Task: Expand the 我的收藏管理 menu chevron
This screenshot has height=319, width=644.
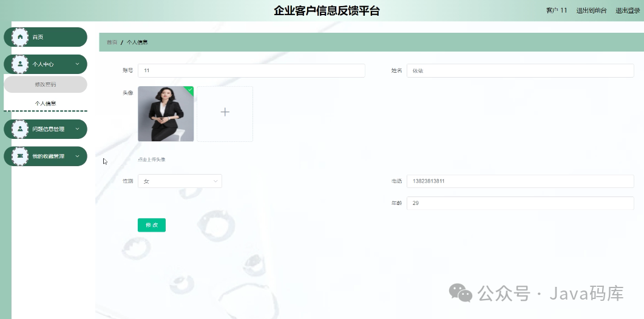Action: (x=77, y=156)
